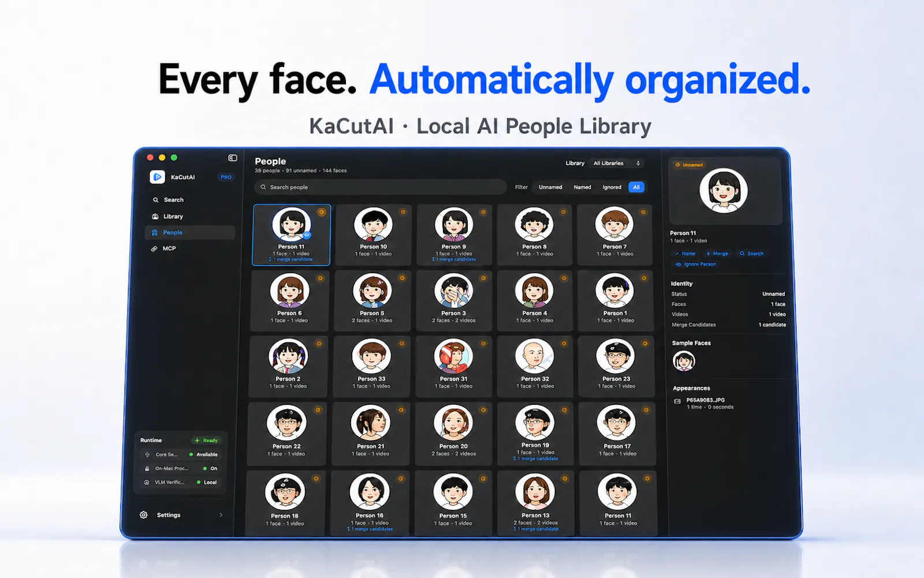The width and height of the screenshot is (924, 578).
Task: Click the orange unnamed badge on Person 5
Action: (x=403, y=278)
